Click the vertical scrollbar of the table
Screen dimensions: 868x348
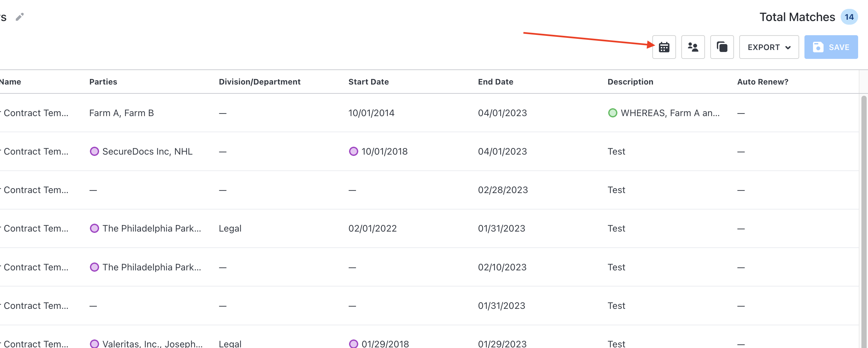click(863, 221)
